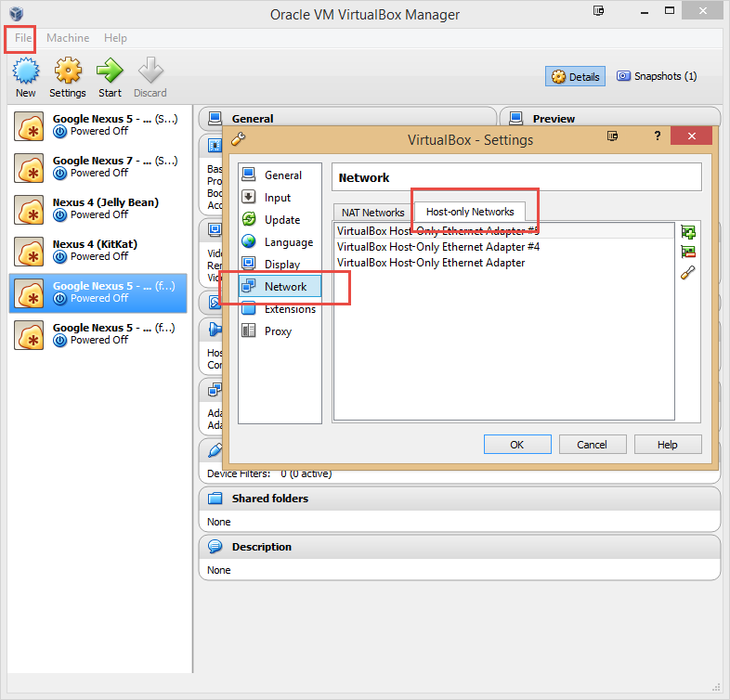
Task: Click the Help button in the Settings dialog
Action: 668,445
